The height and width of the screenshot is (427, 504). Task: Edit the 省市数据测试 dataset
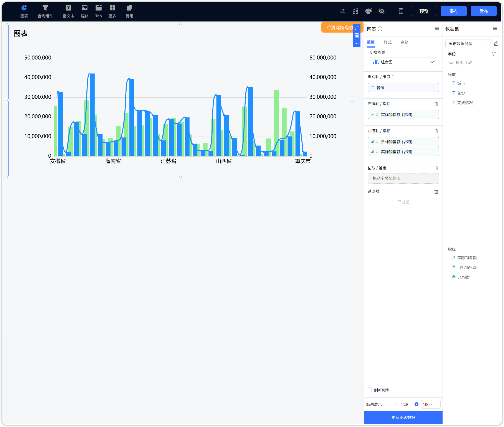[496, 44]
